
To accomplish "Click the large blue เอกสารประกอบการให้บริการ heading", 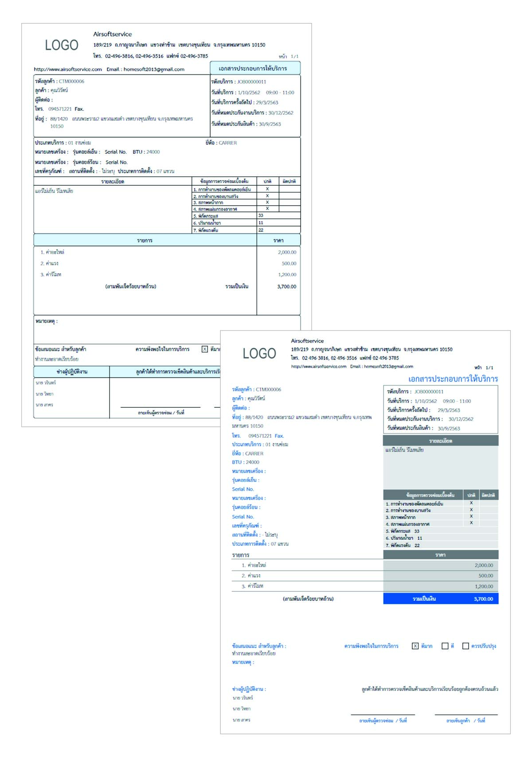I will point(453,379).
